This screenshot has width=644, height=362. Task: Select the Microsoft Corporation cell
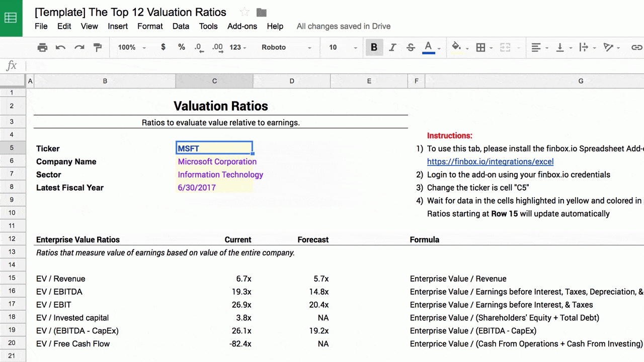point(214,161)
